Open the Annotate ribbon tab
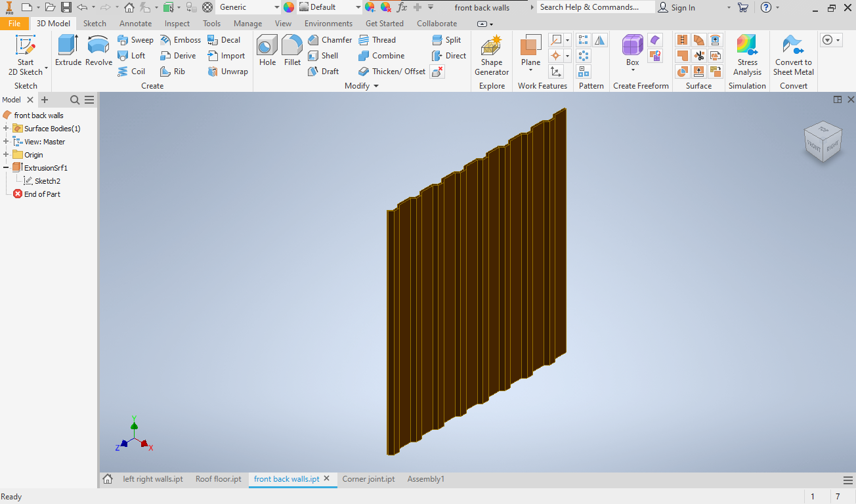 click(135, 24)
